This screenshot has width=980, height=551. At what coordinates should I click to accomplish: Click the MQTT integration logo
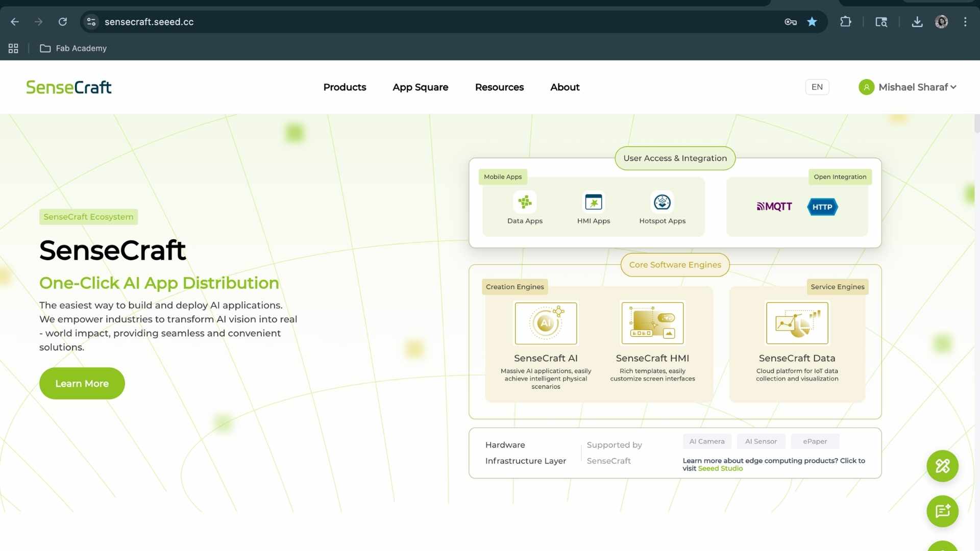pyautogui.click(x=774, y=207)
